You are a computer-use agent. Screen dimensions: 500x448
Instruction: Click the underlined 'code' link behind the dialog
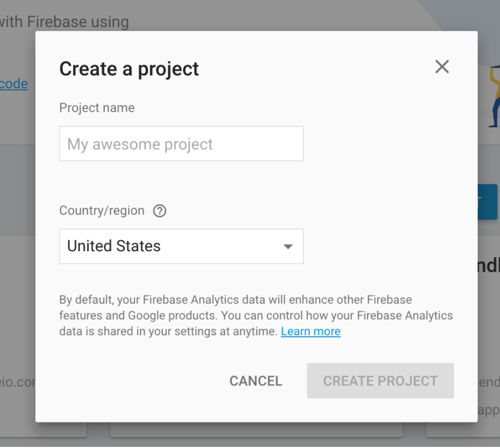tap(14, 84)
